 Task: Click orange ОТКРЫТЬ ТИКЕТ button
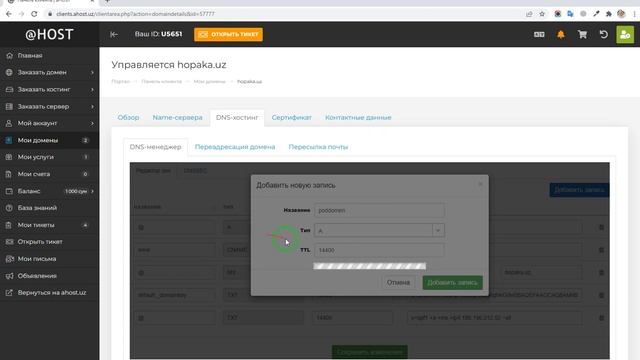[228, 34]
